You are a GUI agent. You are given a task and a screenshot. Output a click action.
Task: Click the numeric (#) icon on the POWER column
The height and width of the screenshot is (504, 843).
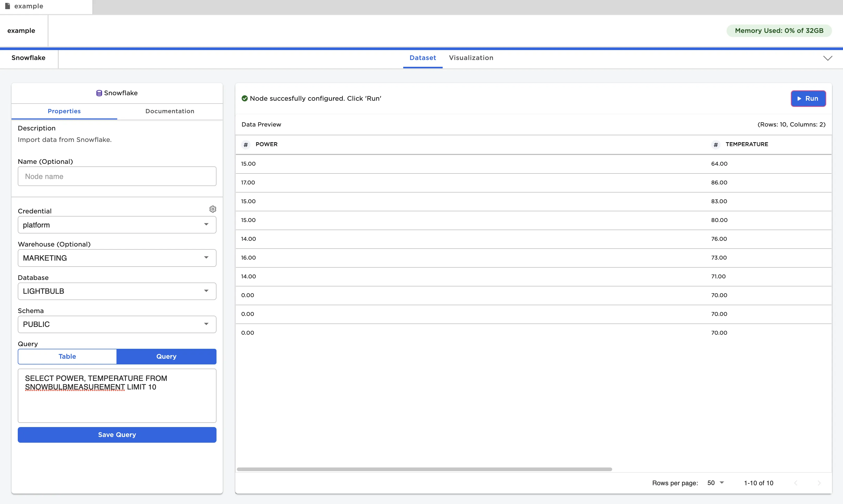(246, 144)
